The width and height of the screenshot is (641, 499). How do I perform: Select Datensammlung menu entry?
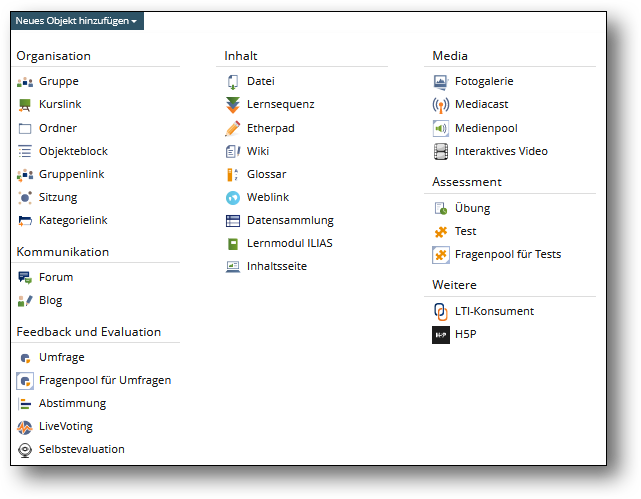coord(290,220)
